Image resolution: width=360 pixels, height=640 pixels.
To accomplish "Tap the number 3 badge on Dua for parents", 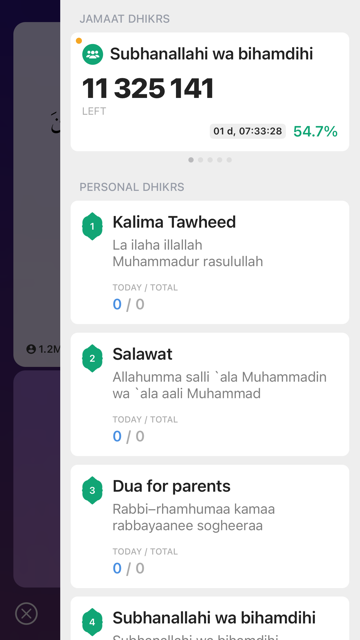I will [92, 490].
